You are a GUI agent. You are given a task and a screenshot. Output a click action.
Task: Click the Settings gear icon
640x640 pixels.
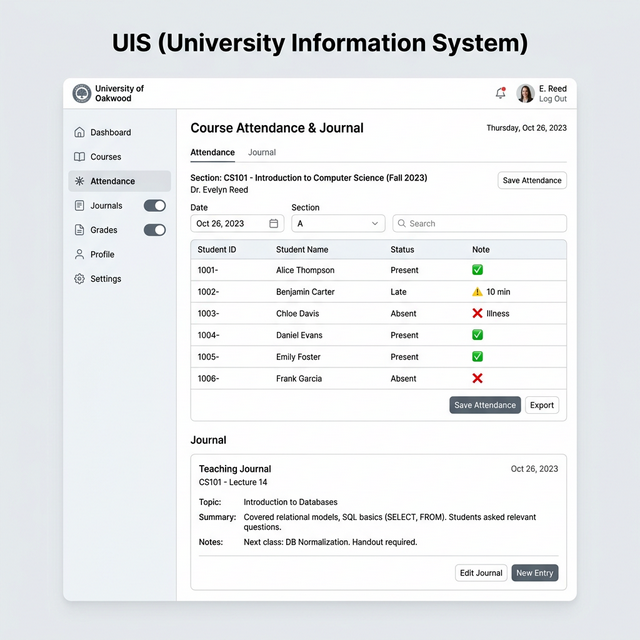click(80, 279)
